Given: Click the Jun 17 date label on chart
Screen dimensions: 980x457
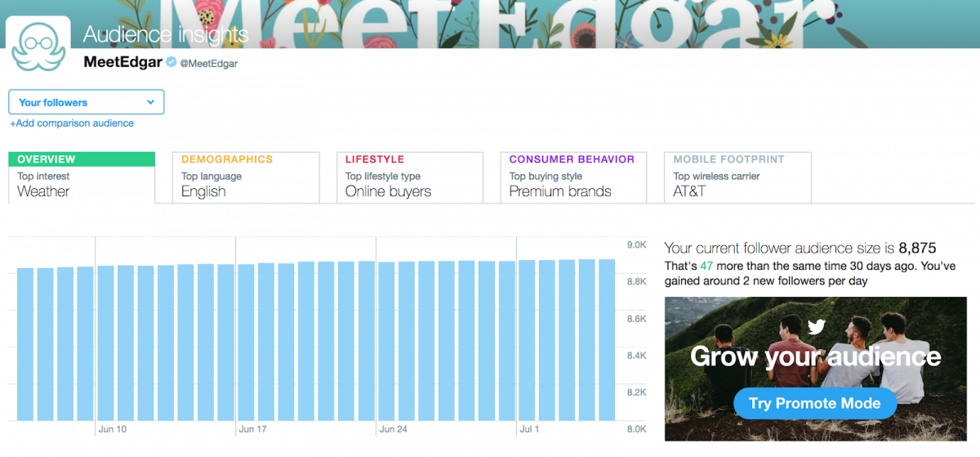Looking at the screenshot, I should coord(252,429).
